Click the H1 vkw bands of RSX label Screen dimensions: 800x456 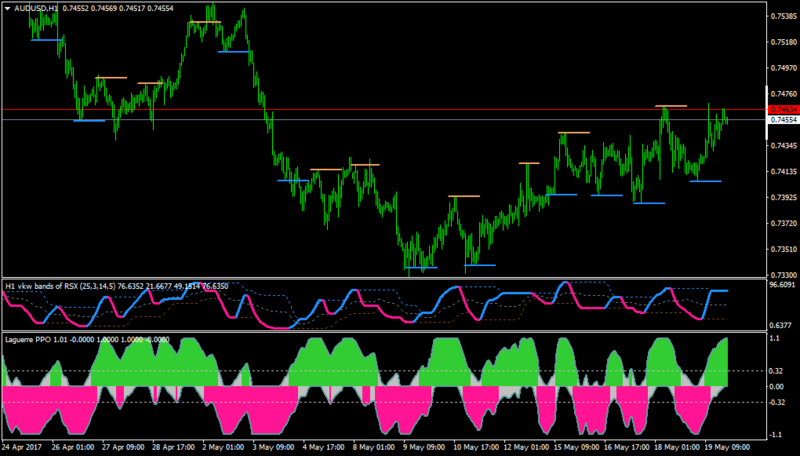41,287
